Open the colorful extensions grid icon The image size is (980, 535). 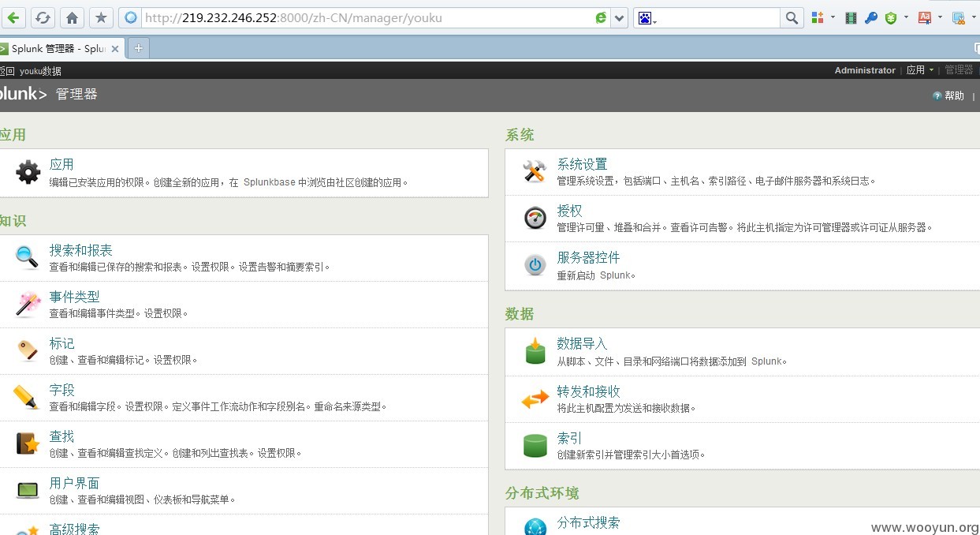click(x=818, y=17)
